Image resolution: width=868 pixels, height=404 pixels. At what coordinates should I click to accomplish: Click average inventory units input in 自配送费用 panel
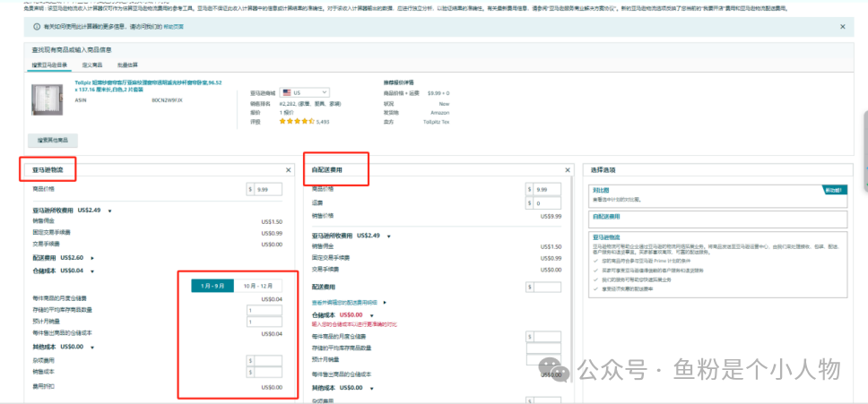click(x=543, y=348)
